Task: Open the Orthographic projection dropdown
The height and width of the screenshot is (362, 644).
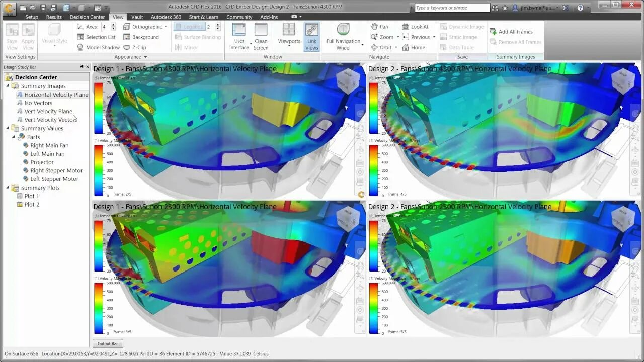Action: coord(146,27)
